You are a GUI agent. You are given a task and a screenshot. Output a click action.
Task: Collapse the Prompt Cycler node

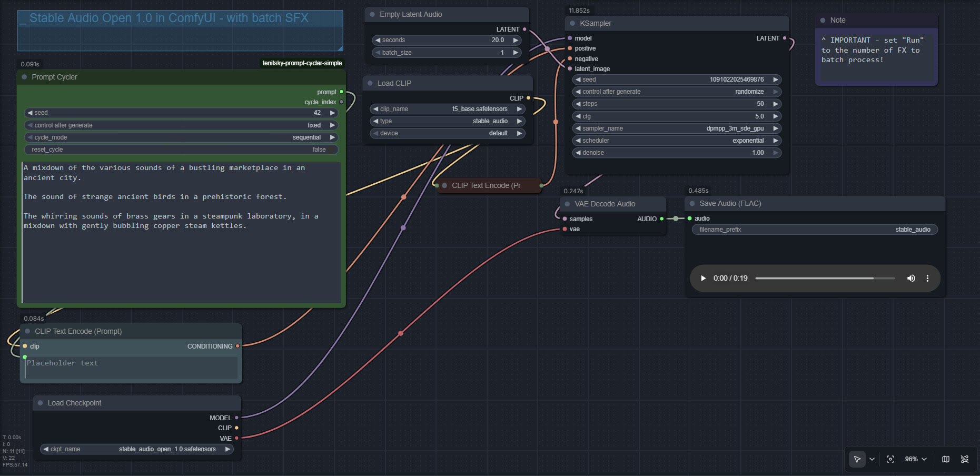click(x=24, y=77)
